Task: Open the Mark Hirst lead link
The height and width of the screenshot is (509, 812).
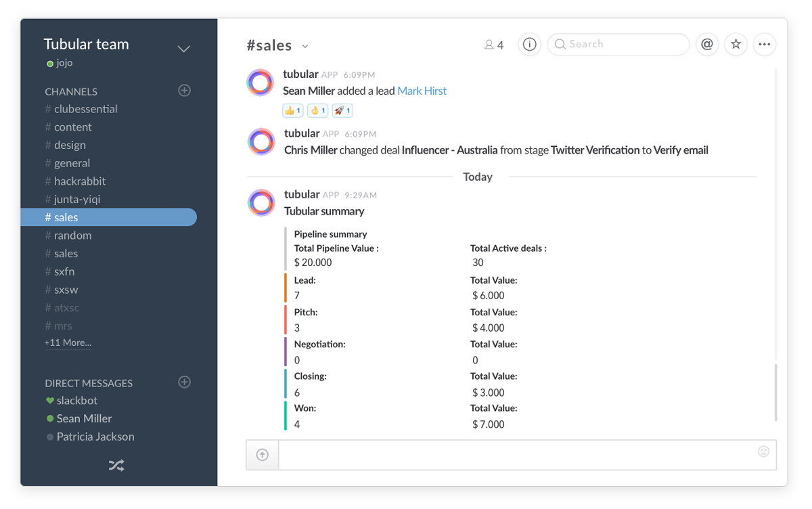Action: (x=422, y=91)
